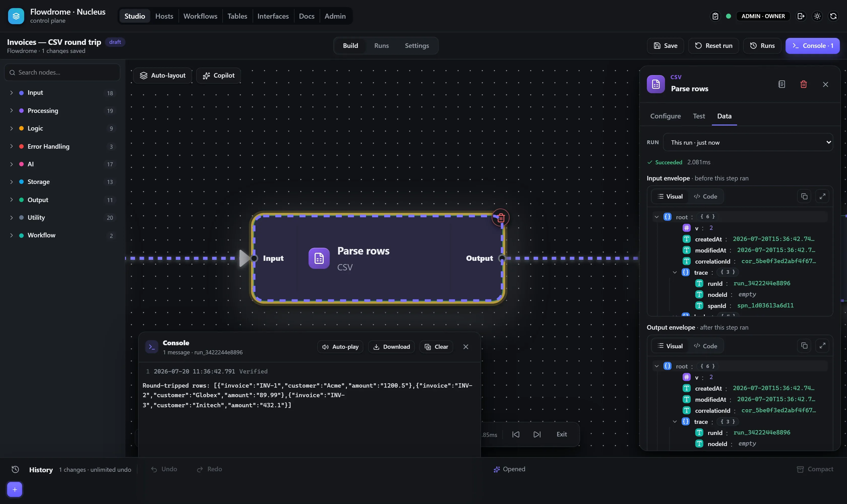Switch Output envelope to Visual view

(670, 346)
